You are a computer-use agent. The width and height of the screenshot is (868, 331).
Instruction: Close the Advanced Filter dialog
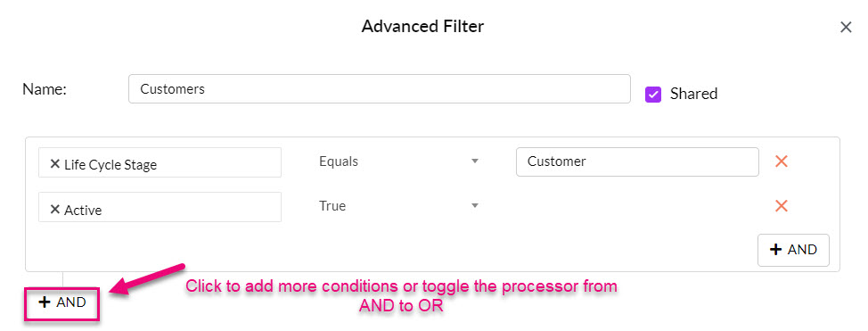(846, 27)
